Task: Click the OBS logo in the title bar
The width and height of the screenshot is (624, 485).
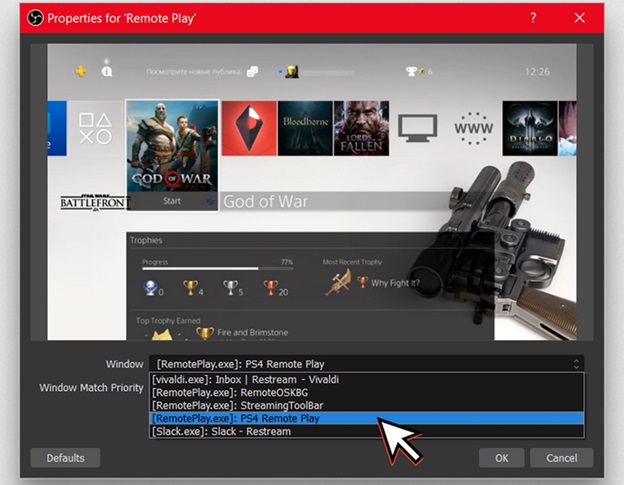Action: point(35,18)
